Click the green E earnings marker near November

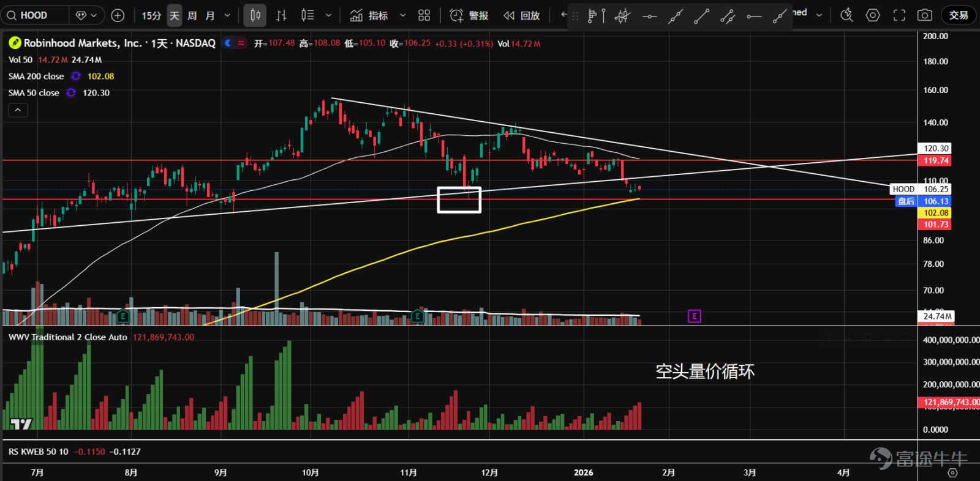(418, 316)
